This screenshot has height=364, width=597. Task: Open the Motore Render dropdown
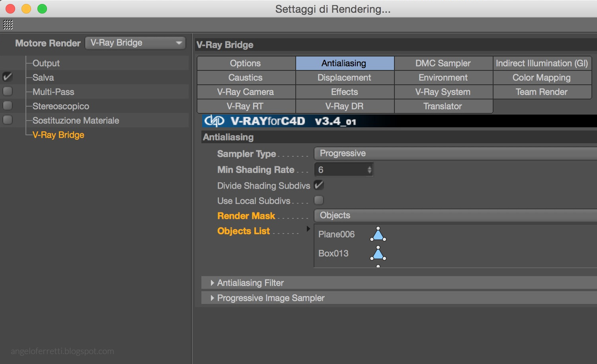coord(135,43)
